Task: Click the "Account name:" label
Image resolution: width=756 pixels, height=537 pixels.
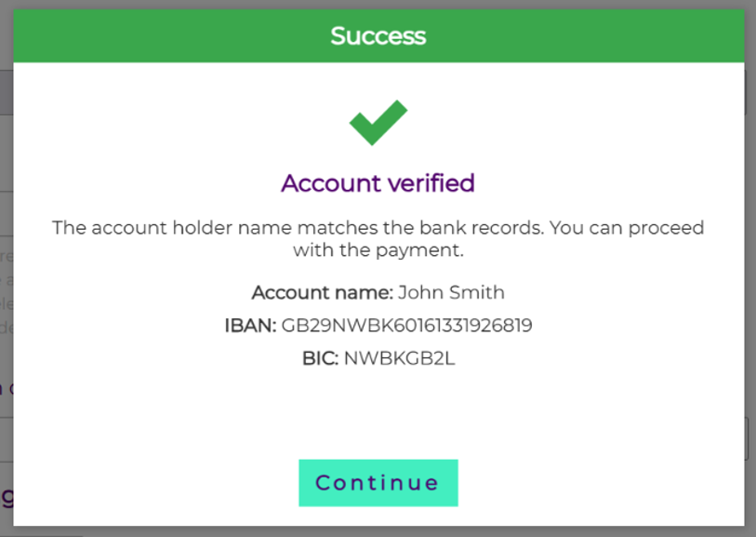Action: click(x=322, y=292)
